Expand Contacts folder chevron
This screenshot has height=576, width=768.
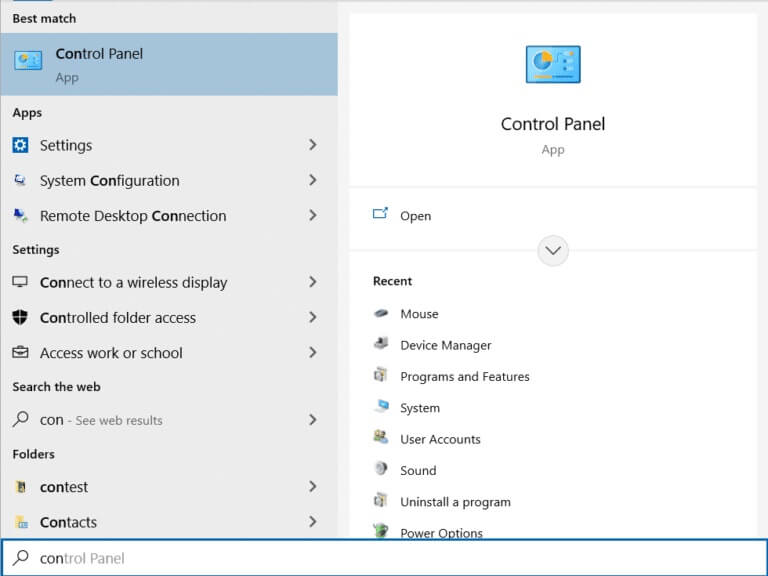click(312, 522)
